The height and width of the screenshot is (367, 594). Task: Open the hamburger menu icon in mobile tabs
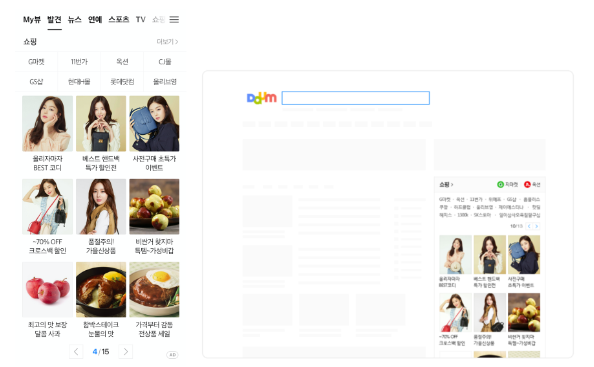click(x=174, y=19)
